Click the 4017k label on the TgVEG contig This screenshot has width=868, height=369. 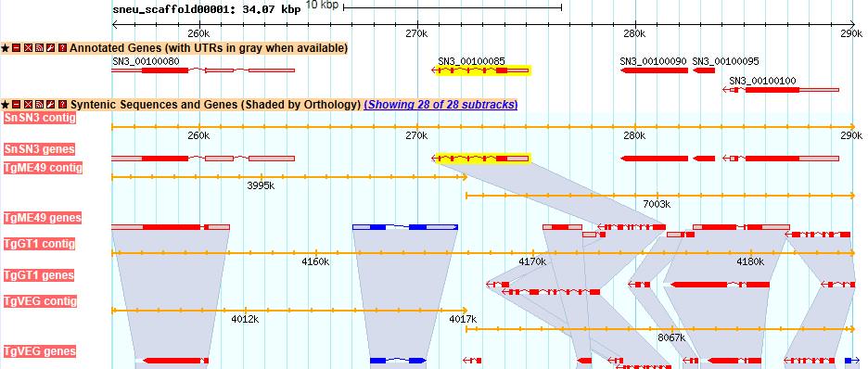coord(463,319)
